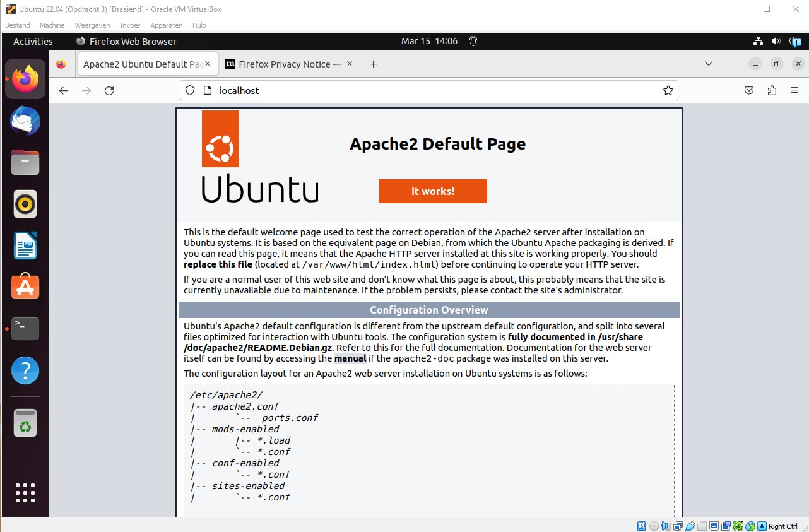Open Firefox from the Ubuntu dock
The image size is (809, 532).
tap(25, 79)
